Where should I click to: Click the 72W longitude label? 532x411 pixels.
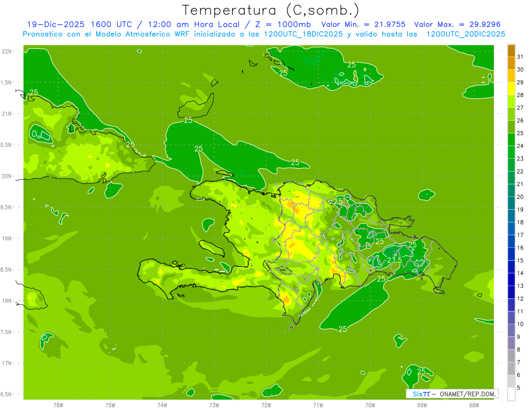pos(266,405)
